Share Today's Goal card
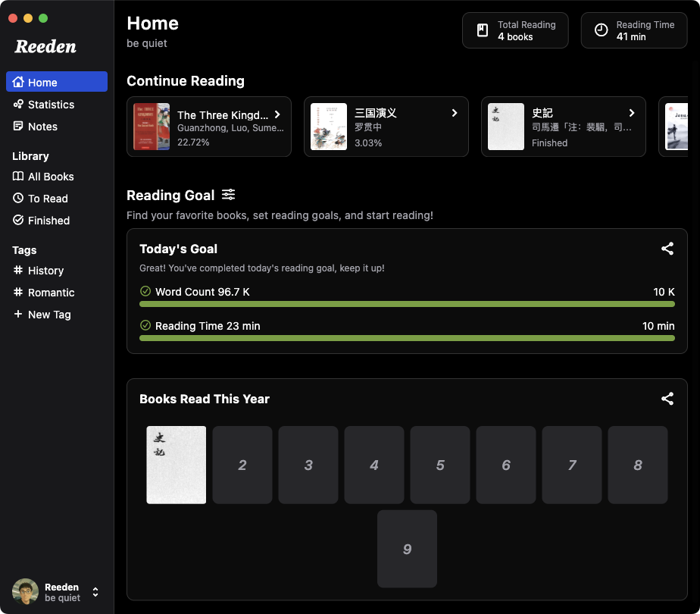The width and height of the screenshot is (700, 614). [x=667, y=249]
